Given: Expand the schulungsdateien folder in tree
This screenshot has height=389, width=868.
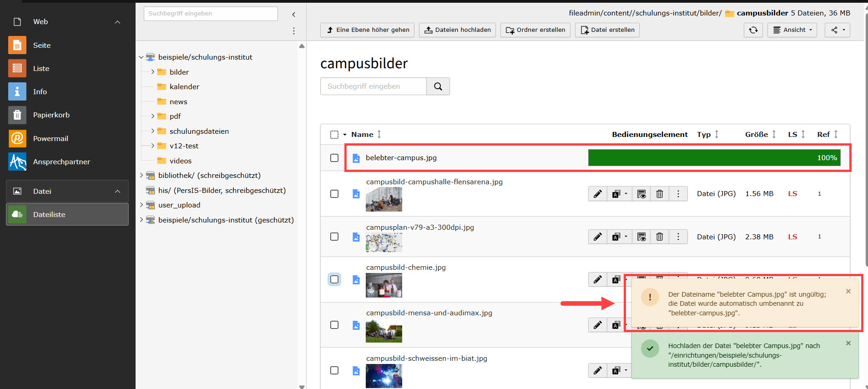Looking at the screenshot, I should point(152,131).
